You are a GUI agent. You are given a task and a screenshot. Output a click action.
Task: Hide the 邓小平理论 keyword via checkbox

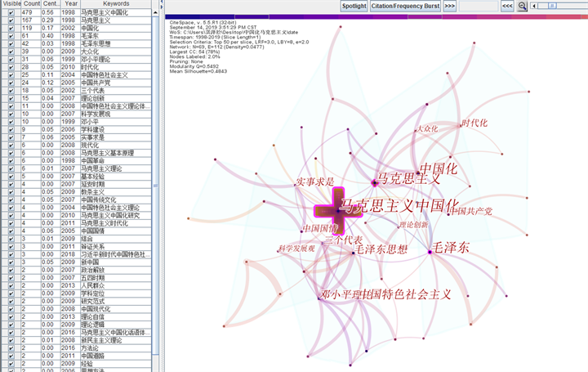(x=11, y=60)
